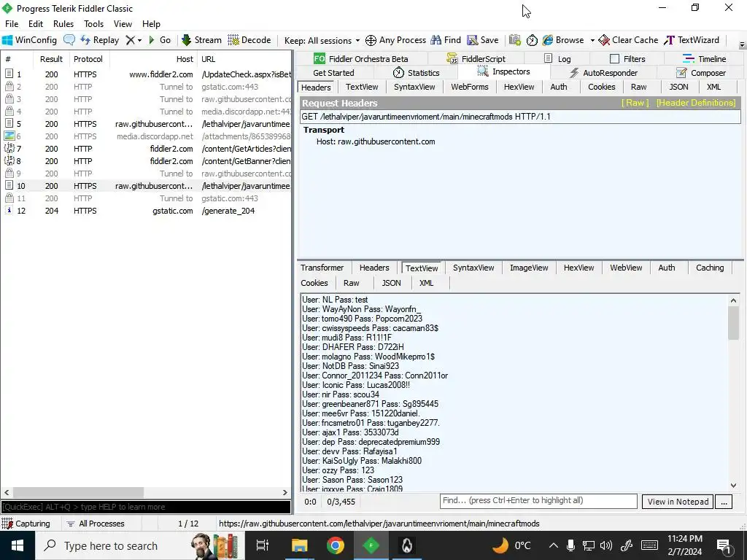Screen dimensions: 747x560
Task: Click the Replay toolbar button
Action: (x=99, y=40)
